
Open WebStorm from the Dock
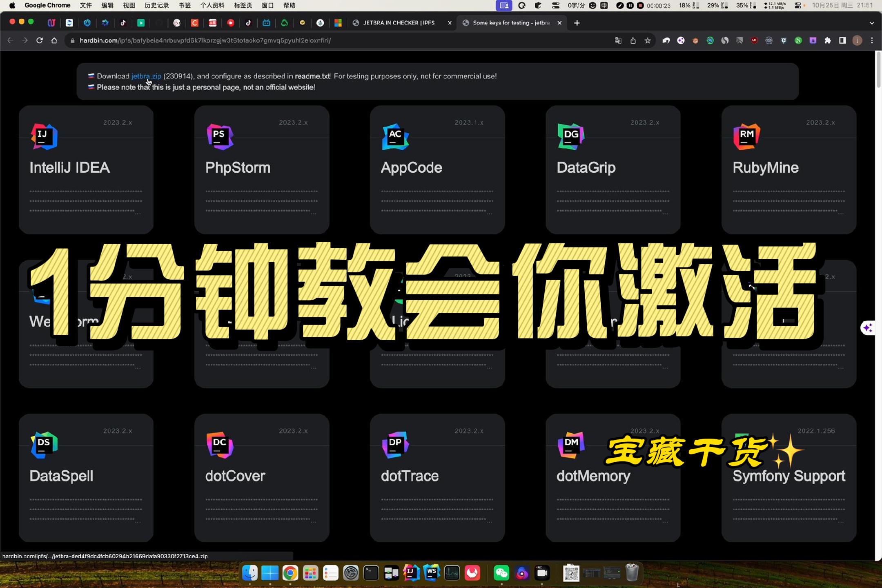click(x=432, y=572)
